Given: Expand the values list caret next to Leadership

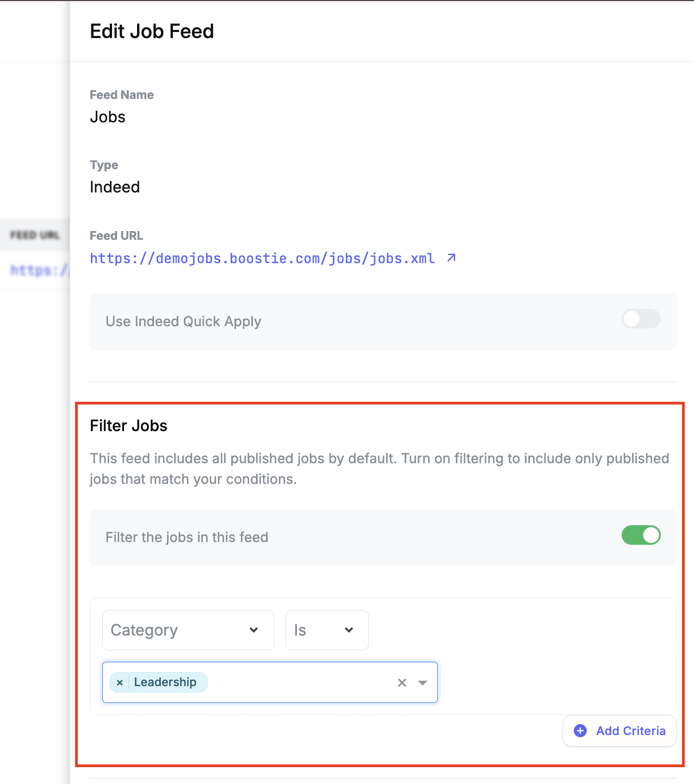Looking at the screenshot, I should tap(423, 683).
